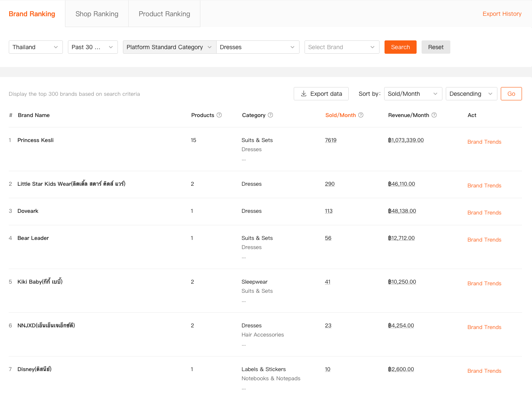Click the info icon next to Sold/Month header
532x394 pixels.
pos(361,115)
